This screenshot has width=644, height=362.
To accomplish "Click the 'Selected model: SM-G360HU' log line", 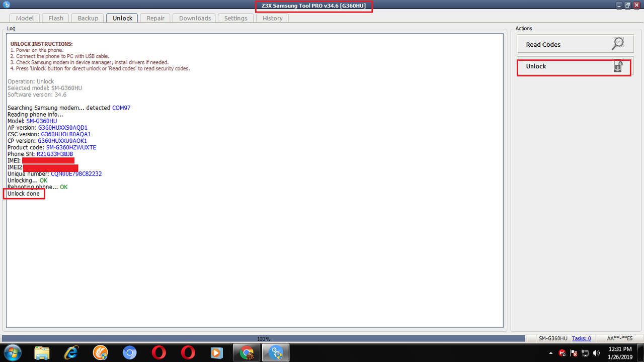I will coord(45,88).
